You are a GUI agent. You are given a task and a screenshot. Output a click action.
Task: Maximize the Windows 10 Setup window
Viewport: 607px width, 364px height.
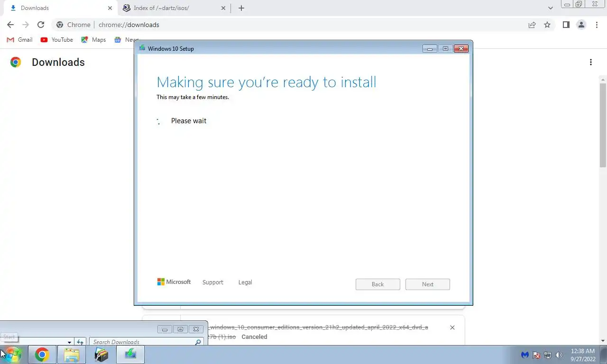(x=445, y=48)
